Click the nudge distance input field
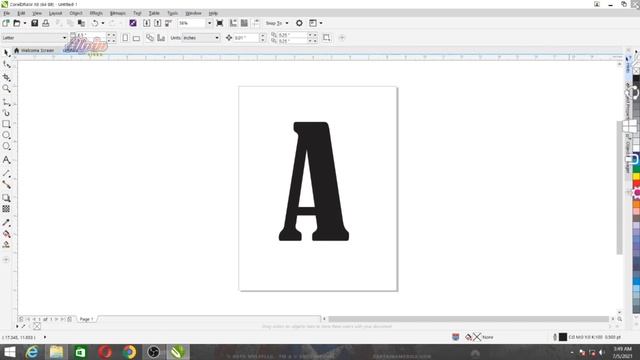Screen dimensions: 640x360 (x=246, y=38)
